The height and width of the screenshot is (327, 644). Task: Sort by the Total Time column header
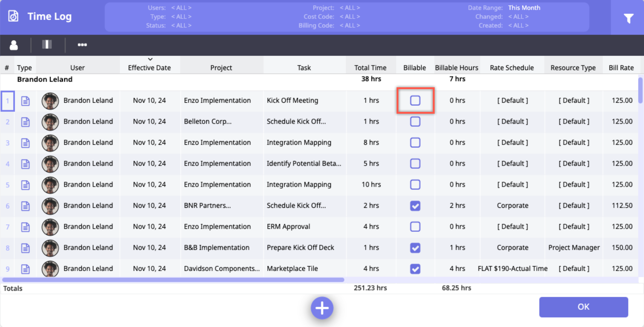(x=370, y=68)
